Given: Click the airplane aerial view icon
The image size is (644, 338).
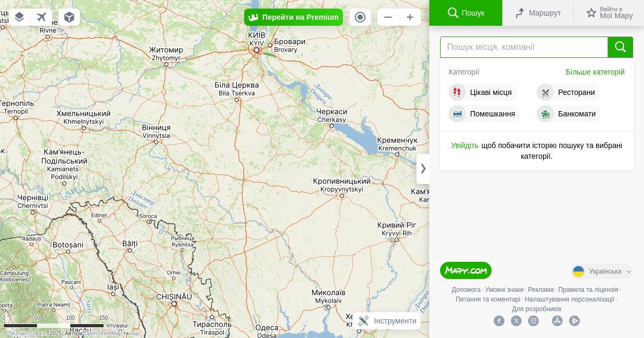Looking at the screenshot, I should [x=42, y=17].
